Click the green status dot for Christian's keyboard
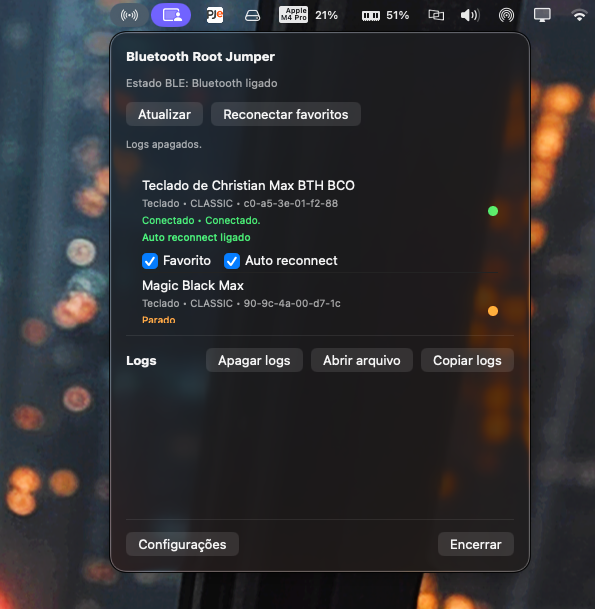The width and height of the screenshot is (595, 609). pos(493,211)
